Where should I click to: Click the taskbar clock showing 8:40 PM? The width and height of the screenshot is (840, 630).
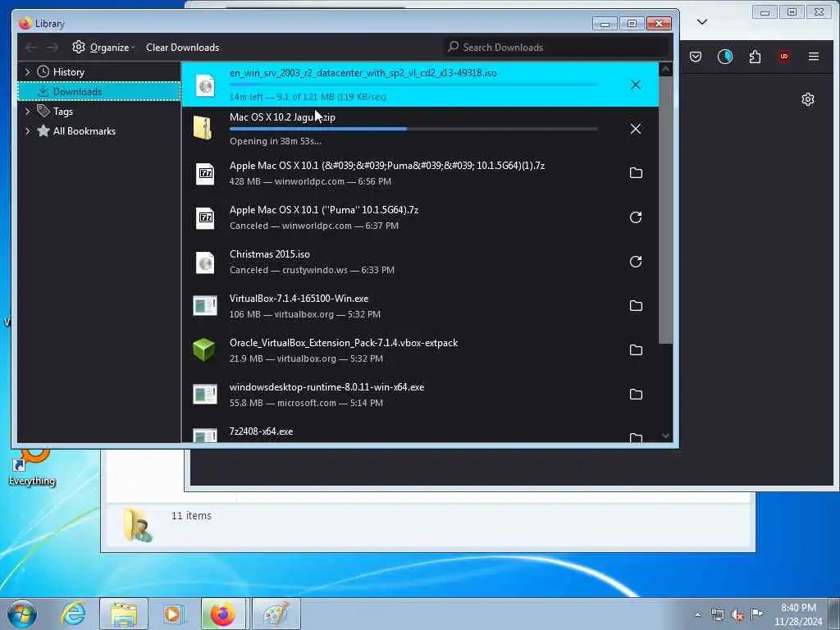pyautogui.click(x=798, y=614)
